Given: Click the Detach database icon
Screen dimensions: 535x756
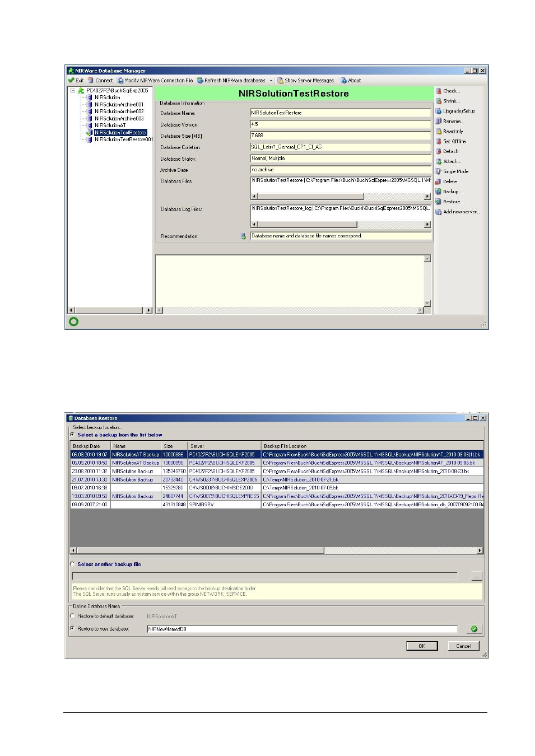Looking at the screenshot, I should (x=439, y=151).
